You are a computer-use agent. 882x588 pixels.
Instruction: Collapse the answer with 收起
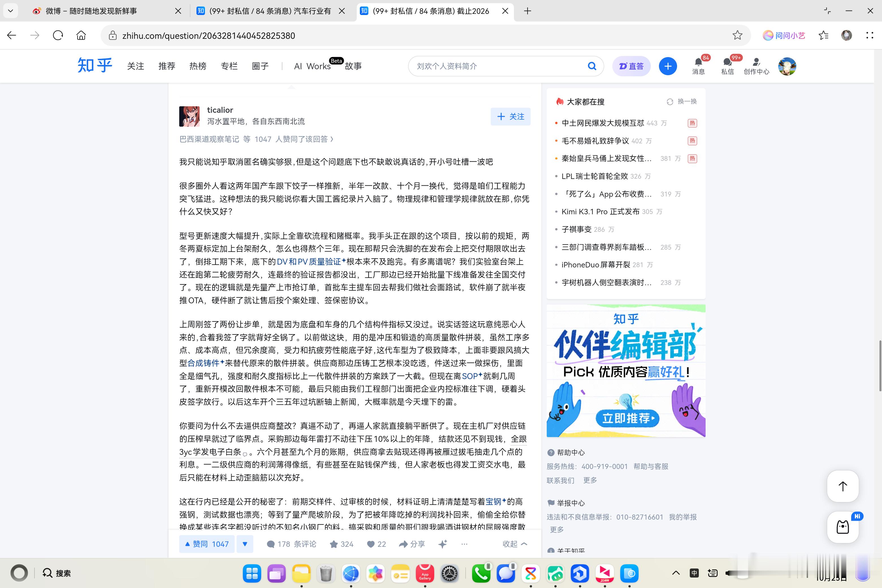click(x=514, y=544)
